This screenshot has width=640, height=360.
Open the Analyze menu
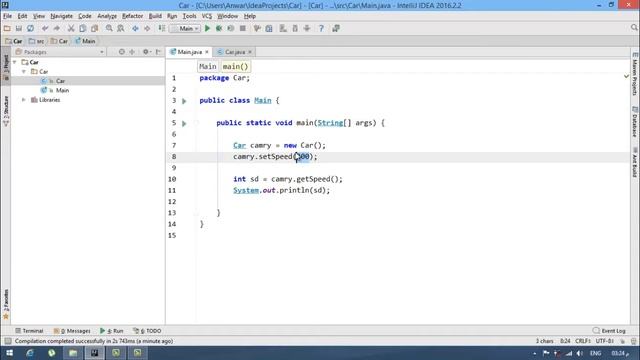pos(107,16)
